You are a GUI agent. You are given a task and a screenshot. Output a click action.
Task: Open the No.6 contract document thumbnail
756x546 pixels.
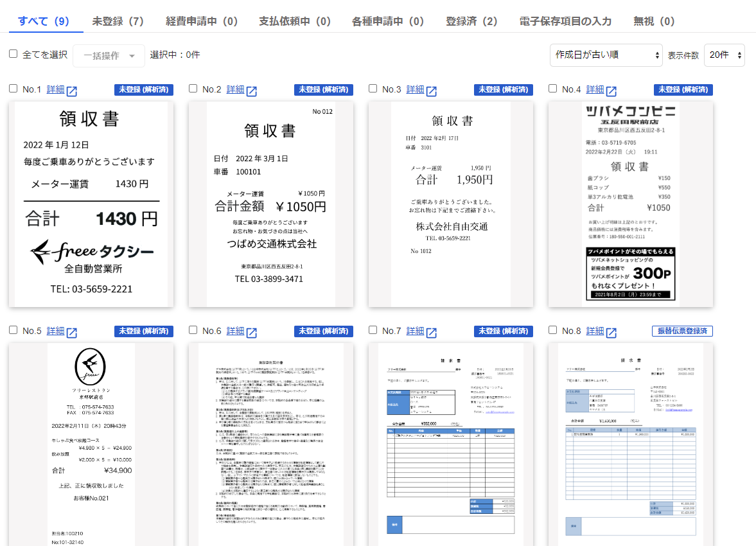[271, 445]
